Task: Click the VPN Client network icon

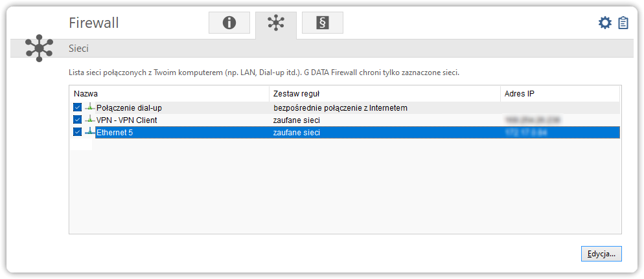Action: pyautogui.click(x=89, y=120)
